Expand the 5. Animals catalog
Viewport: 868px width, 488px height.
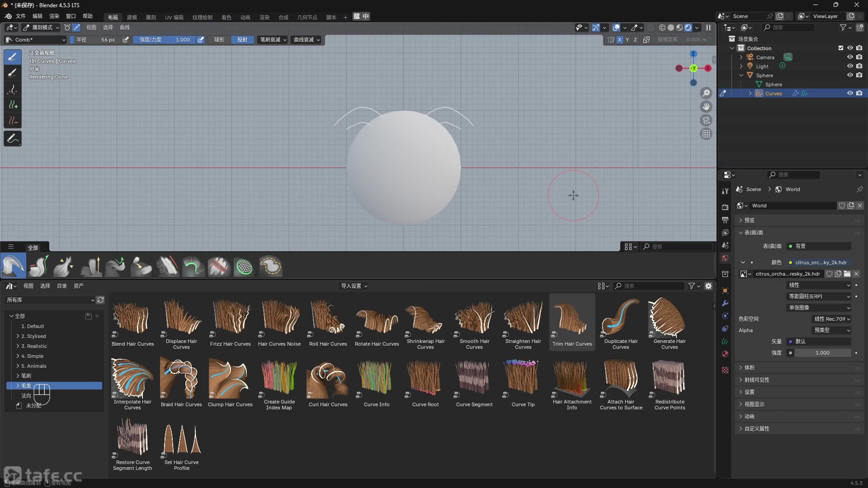[18, 366]
